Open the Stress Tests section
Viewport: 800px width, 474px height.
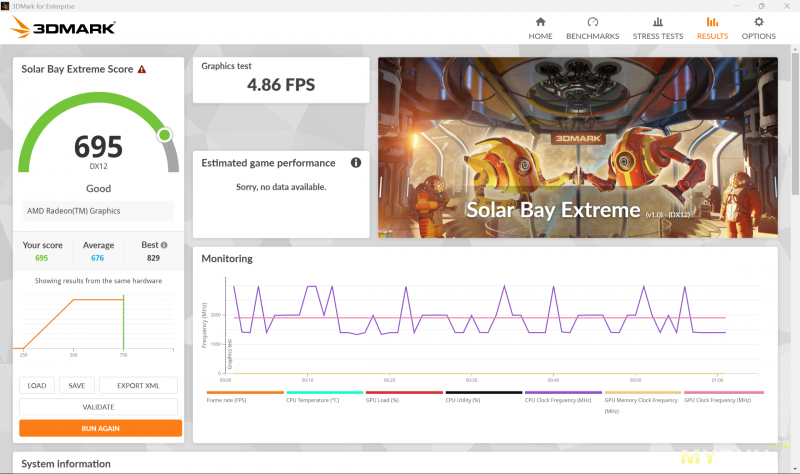(x=657, y=27)
